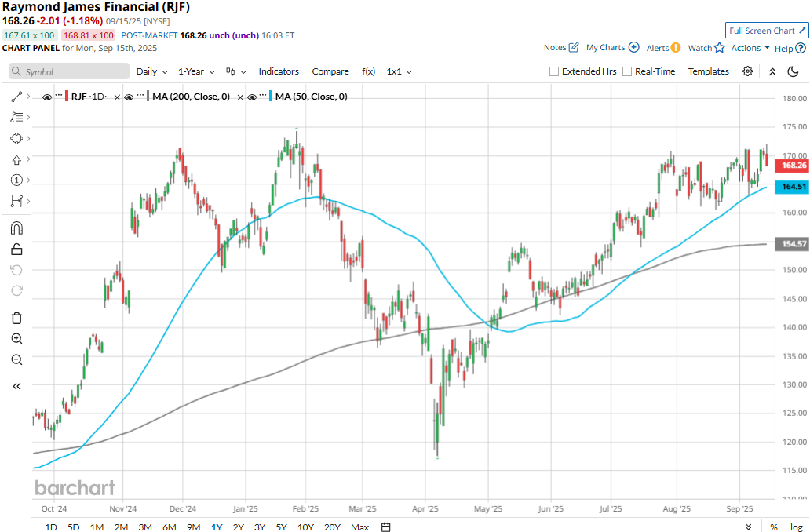This screenshot has height=532, width=810.
Task: Click the blue MA (50) color swatch
Action: pos(272,96)
